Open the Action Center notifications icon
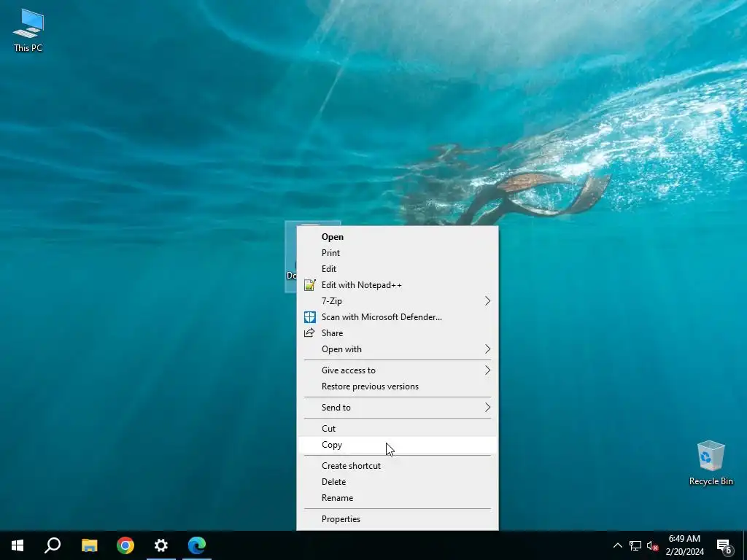 point(724,545)
